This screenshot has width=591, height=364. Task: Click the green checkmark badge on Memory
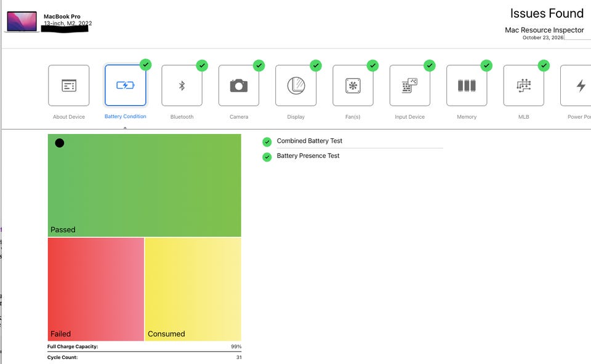click(486, 66)
